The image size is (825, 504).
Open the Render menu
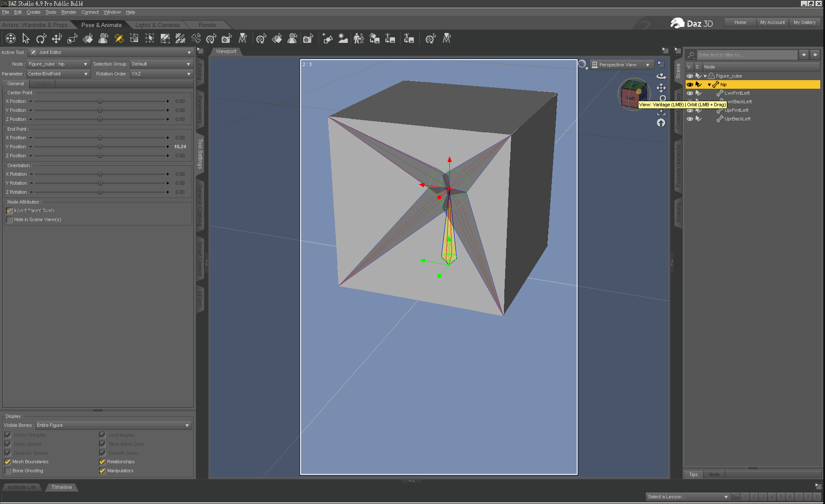69,12
